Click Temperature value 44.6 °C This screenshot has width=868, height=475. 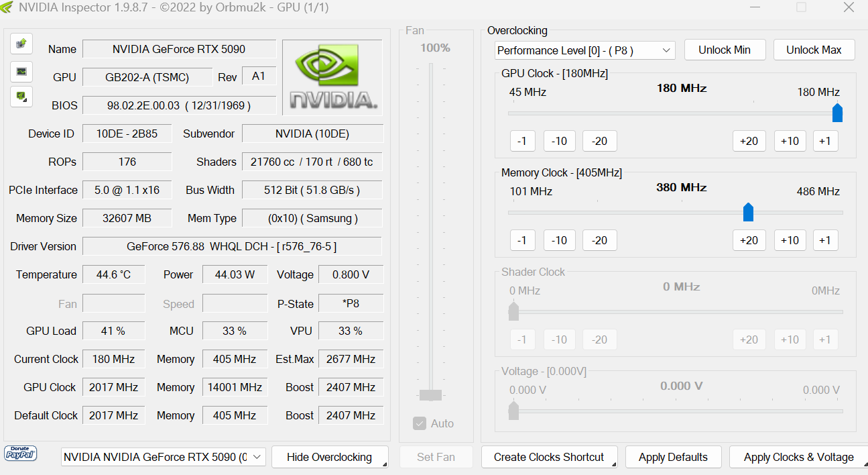click(x=113, y=274)
